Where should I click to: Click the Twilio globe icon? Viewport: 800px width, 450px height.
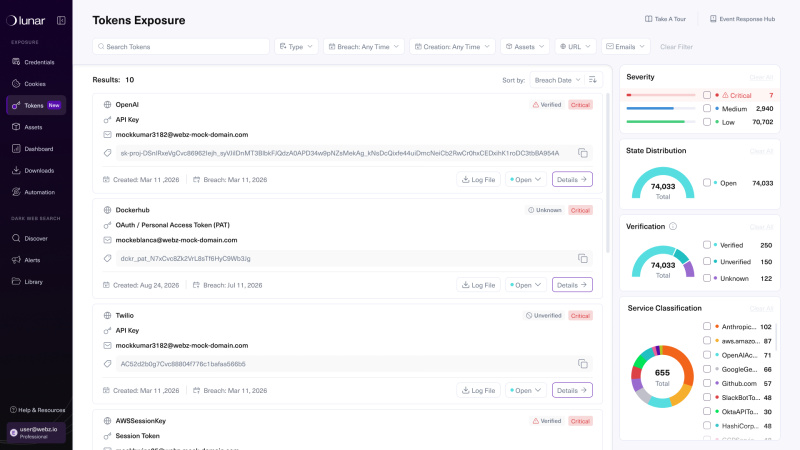tap(107, 315)
